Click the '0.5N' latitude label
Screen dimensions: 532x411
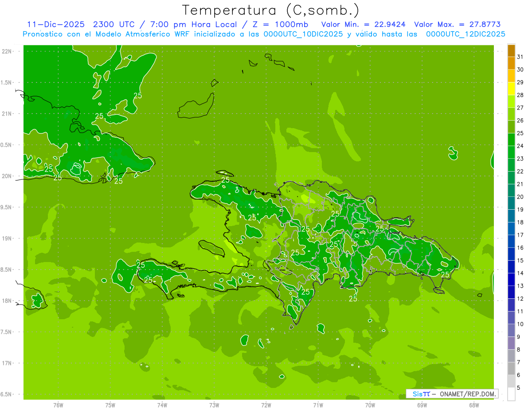(6, 145)
